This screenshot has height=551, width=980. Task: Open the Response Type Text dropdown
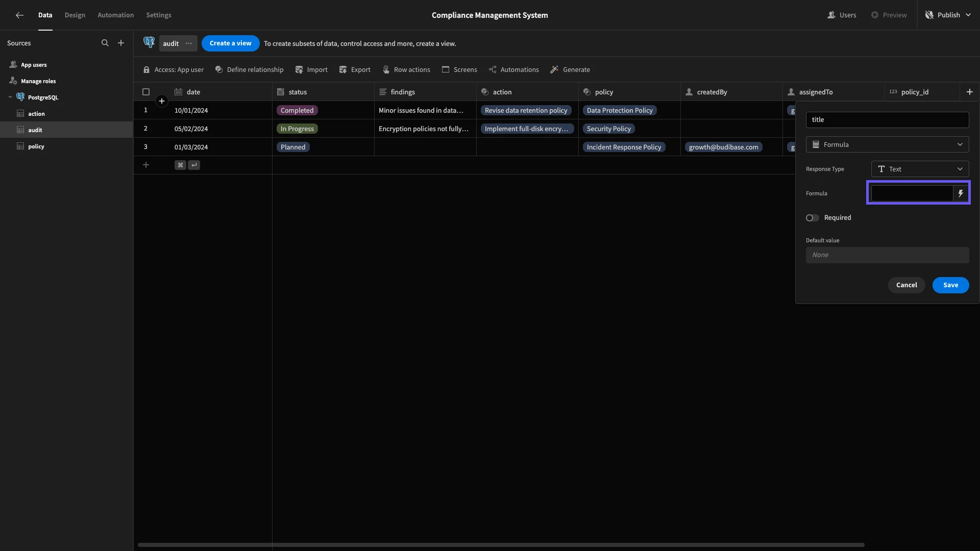click(x=920, y=169)
